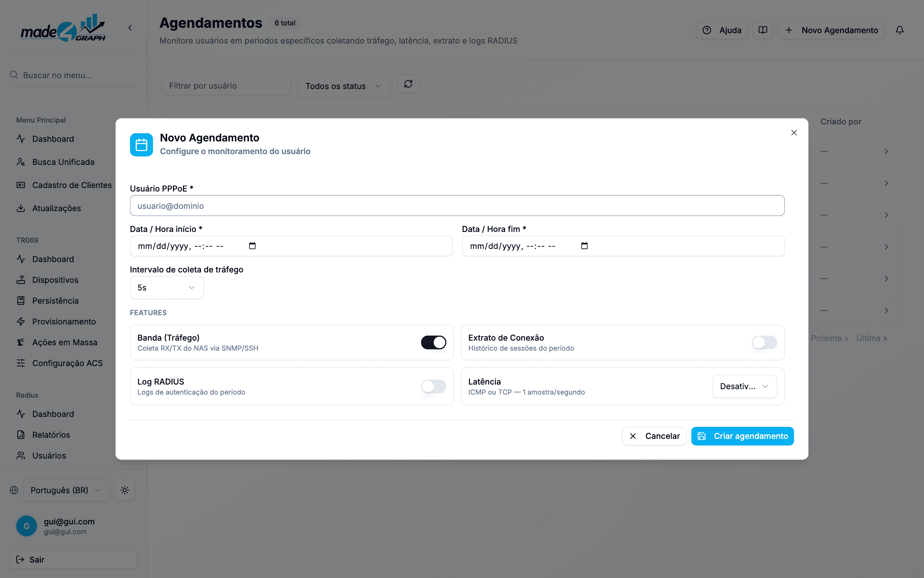The height and width of the screenshot is (578, 924).
Task: Open the end date calendar picker icon
Action: pyautogui.click(x=584, y=246)
